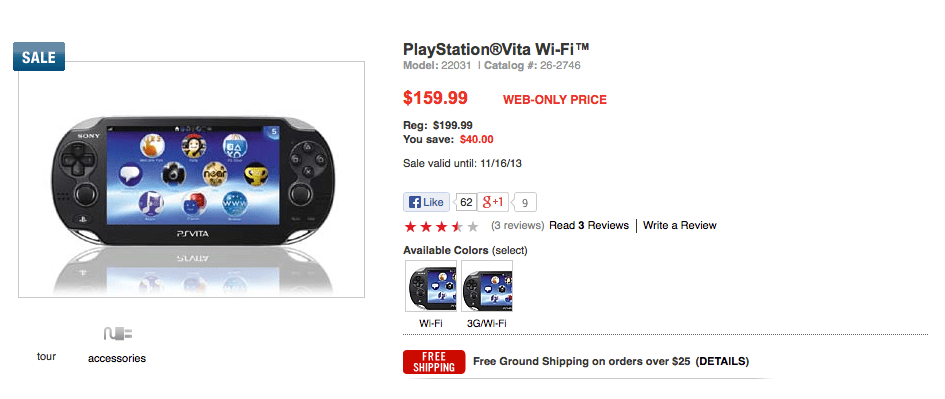Open the product tour link
945x399 pixels.
(x=46, y=356)
